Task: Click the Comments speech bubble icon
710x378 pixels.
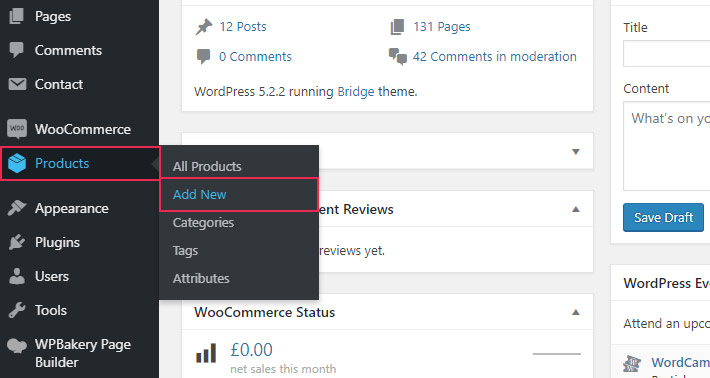Action: [17, 50]
